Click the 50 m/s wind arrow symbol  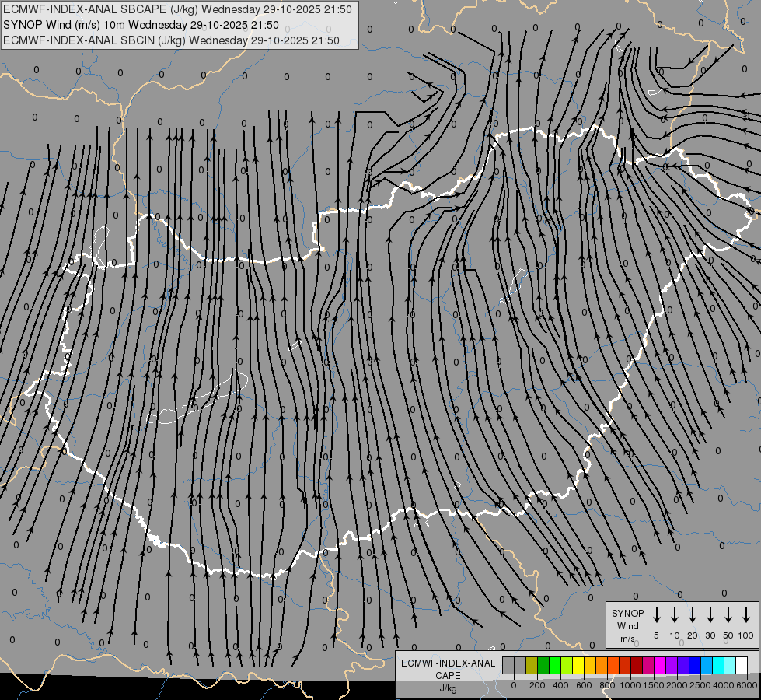tap(728, 615)
